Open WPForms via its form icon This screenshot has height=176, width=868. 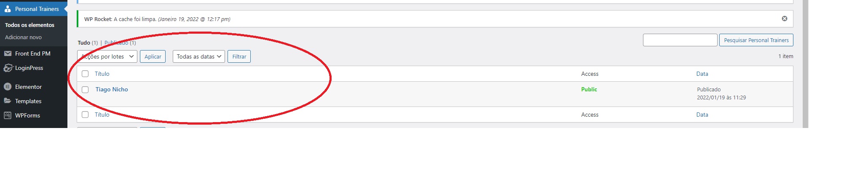[8, 115]
